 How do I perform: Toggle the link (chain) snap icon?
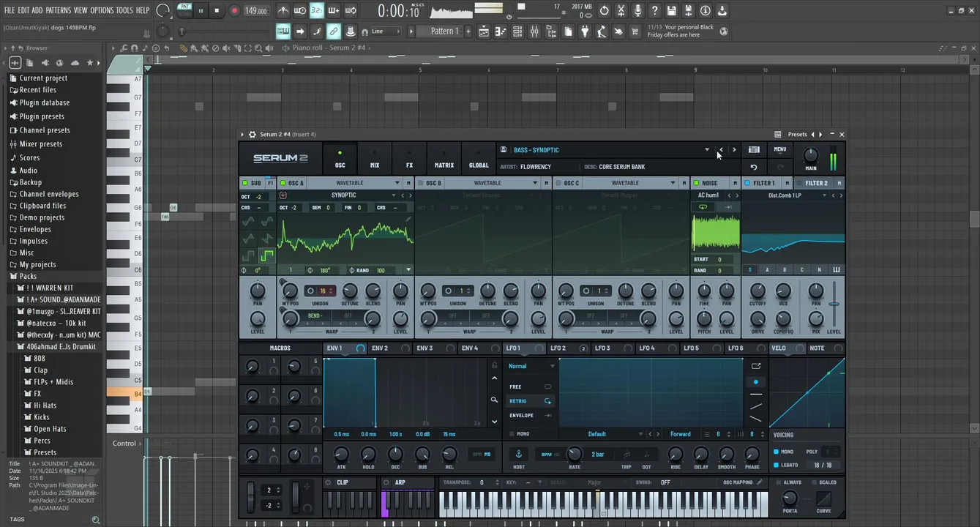pos(334,31)
